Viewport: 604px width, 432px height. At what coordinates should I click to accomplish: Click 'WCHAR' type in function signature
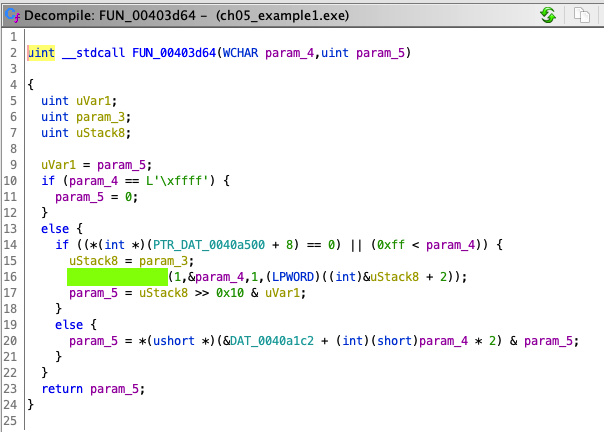(240, 53)
